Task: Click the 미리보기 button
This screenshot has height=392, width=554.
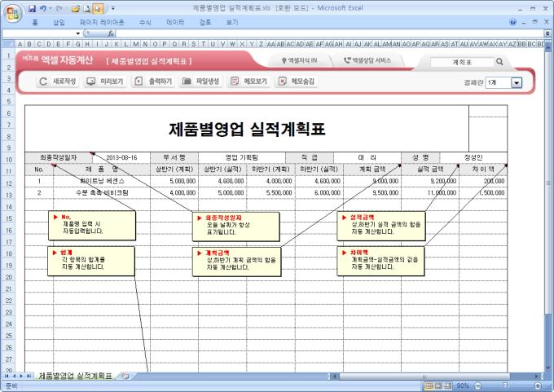Action: 105,81
